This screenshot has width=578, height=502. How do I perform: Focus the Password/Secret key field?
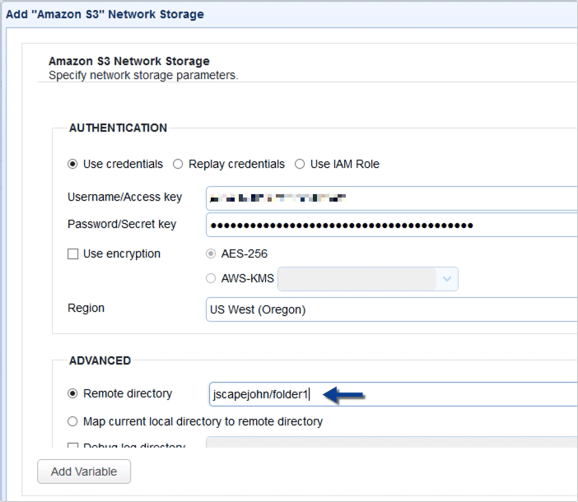tap(392, 225)
